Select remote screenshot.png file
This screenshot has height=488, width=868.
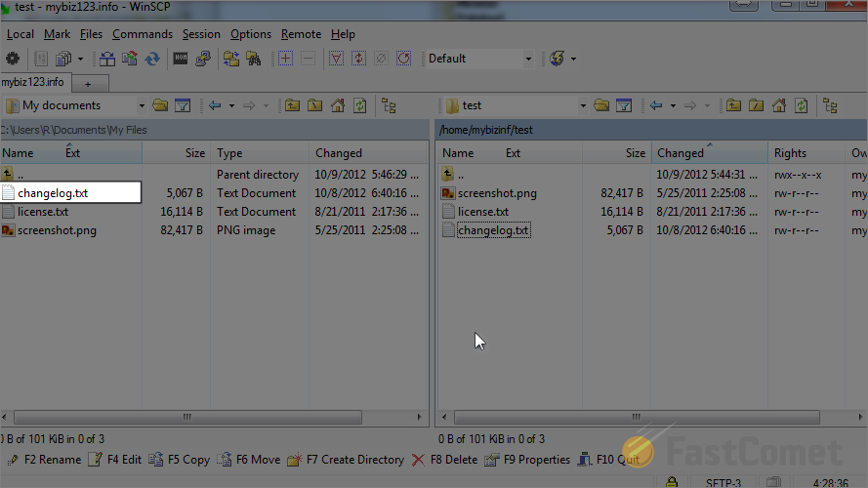point(497,193)
